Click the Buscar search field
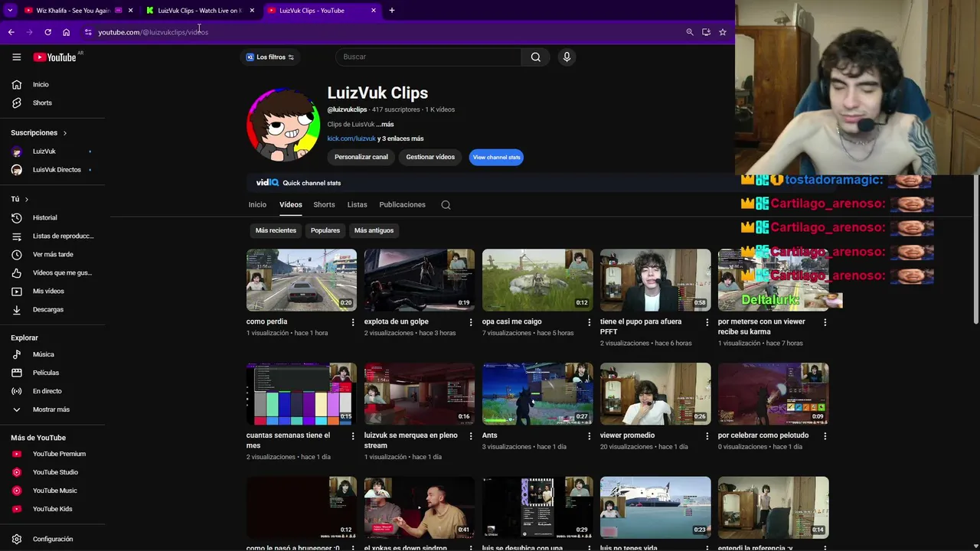Screen dimensions: 980x551 click(x=429, y=57)
